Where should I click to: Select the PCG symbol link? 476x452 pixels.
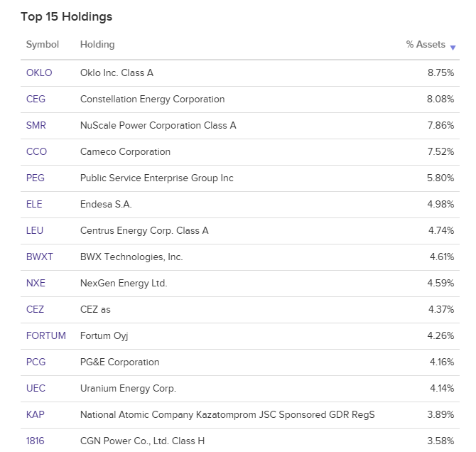pyautogui.click(x=36, y=362)
